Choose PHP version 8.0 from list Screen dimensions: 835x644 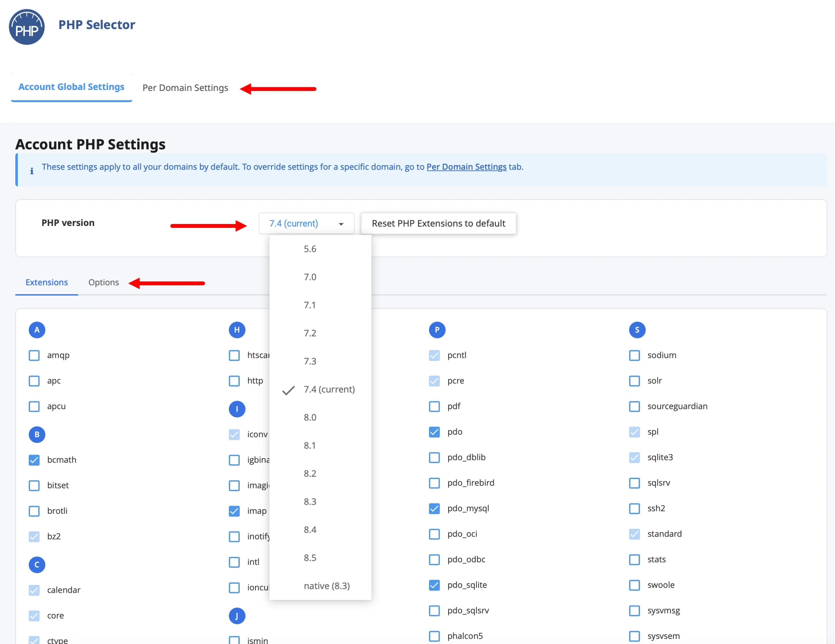point(320,418)
